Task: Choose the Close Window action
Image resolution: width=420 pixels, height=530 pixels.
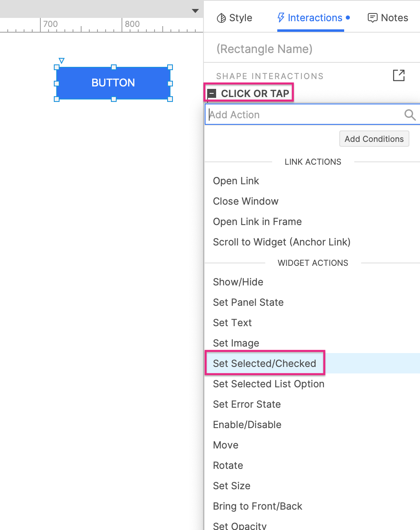Action: (x=245, y=201)
